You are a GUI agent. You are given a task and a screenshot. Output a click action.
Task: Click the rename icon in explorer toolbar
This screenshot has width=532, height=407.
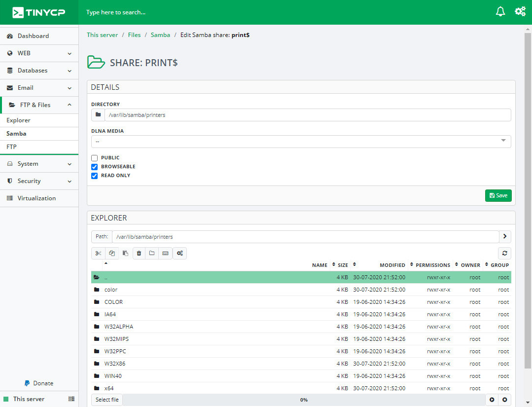(165, 253)
